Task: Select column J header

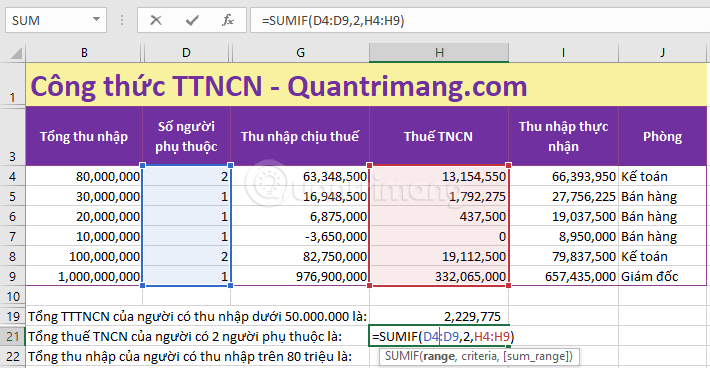Action: pos(662,53)
